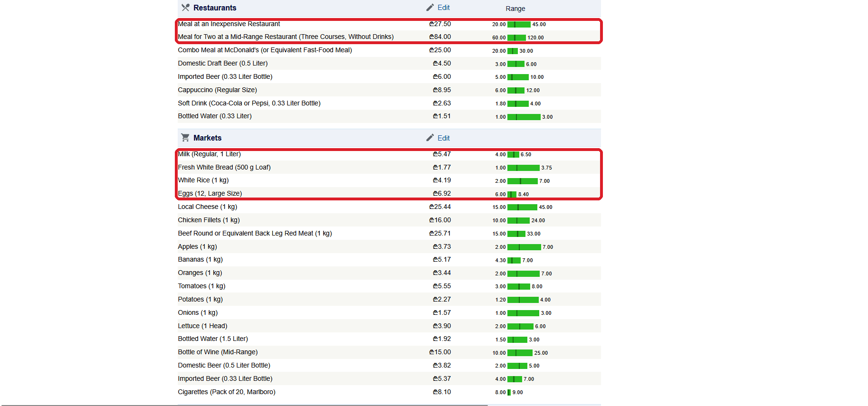Click 'Domestic Draft Beer (0.5 Liter)' label
Screen dimensions: 868x406
[x=223, y=63]
